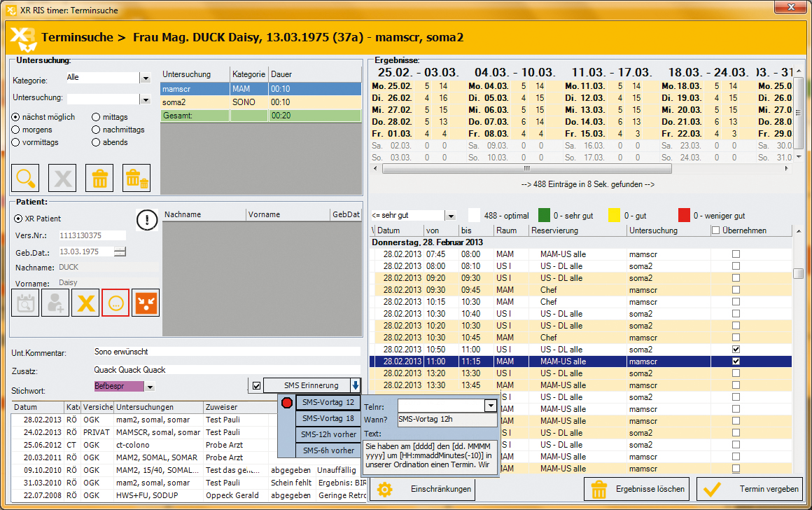Tick the Übernehmen header checkbox
812x510 pixels.
[715, 230]
